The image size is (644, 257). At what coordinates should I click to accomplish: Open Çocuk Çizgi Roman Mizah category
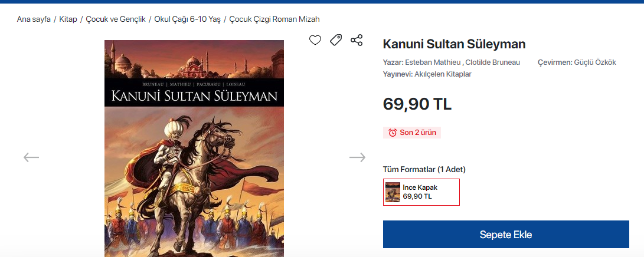[x=274, y=19]
